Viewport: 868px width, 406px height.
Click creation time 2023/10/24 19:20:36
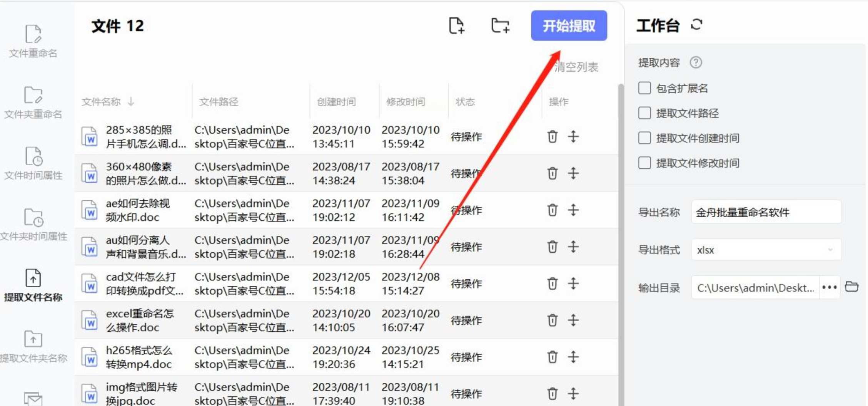pos(341,357)
